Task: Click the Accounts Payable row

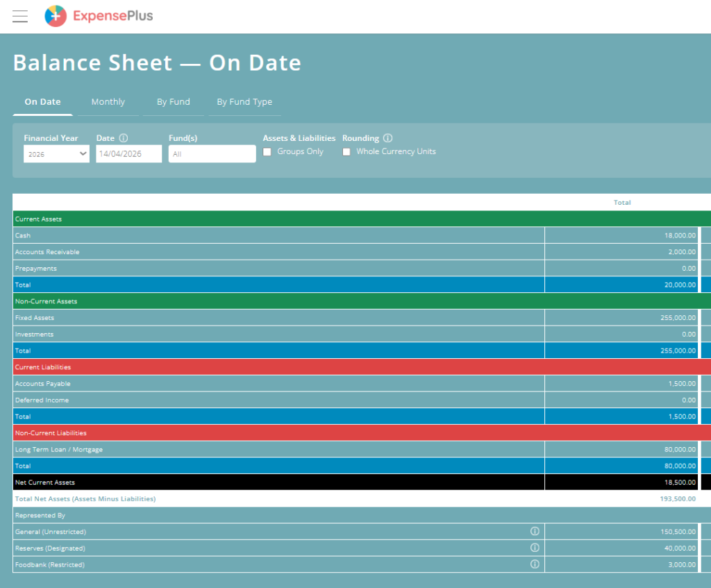Action: coord(42,384)
